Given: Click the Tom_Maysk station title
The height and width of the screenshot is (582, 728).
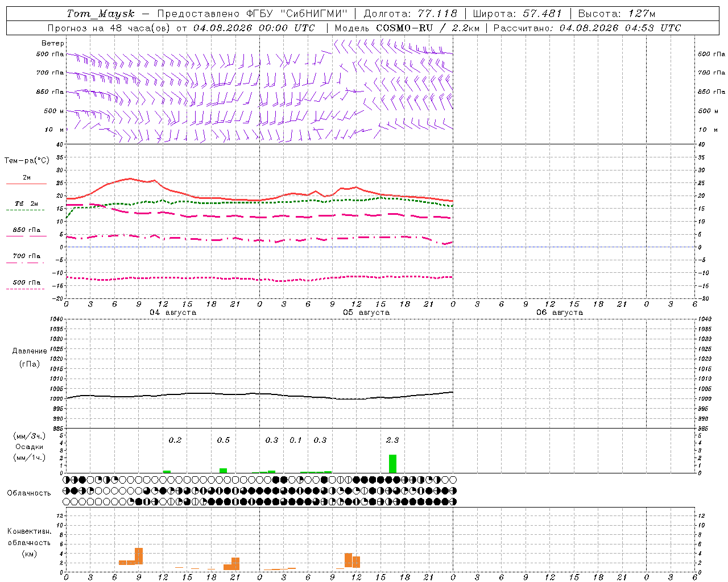Looking at the screenshot, I should pyautogui.click(x=101, y=14).
